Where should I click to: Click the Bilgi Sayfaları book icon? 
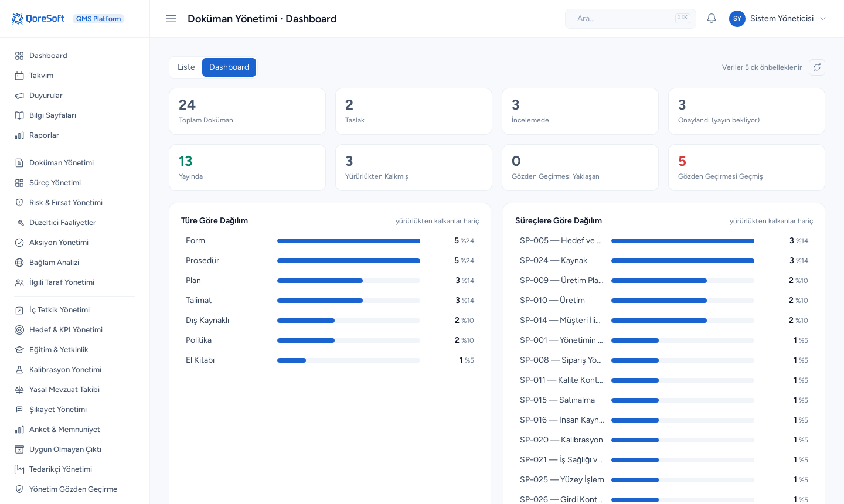coord(19,115)
